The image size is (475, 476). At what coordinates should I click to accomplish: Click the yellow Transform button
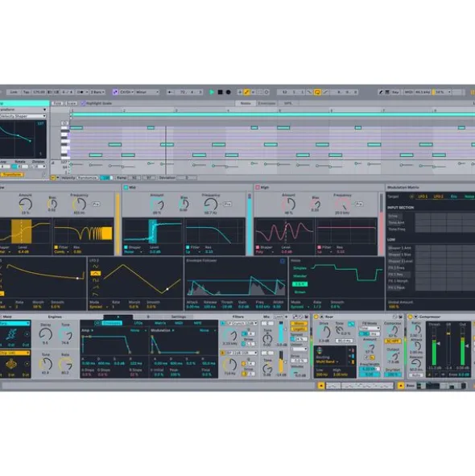coord(12,175)
